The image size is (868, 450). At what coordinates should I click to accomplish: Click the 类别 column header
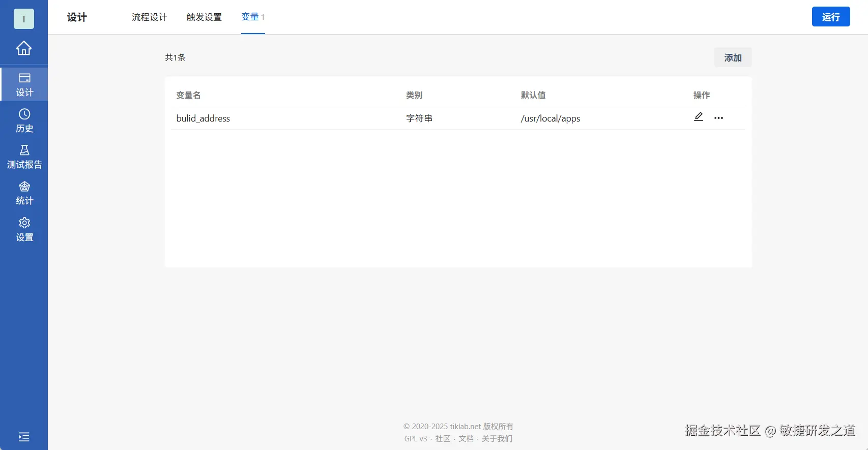click(414, 95)
